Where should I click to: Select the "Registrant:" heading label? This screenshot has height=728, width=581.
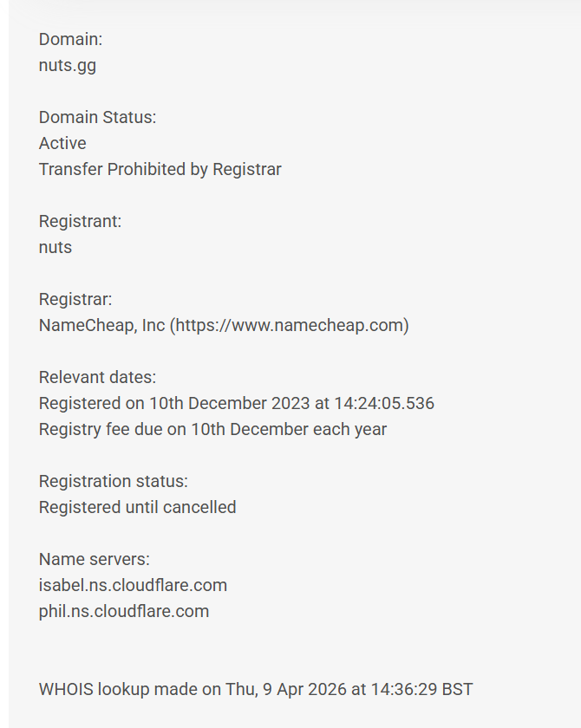tap(80, 221)
